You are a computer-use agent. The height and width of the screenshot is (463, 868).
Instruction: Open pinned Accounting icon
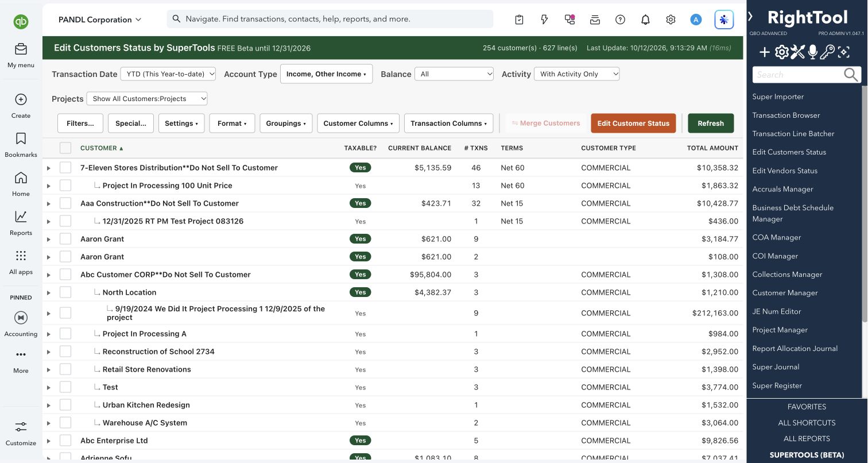click(x=21, y=318)
